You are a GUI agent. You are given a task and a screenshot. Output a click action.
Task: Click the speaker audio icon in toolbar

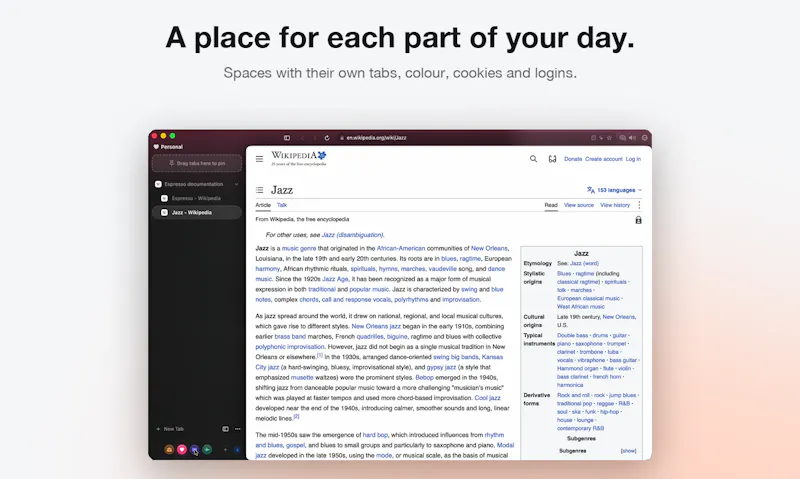633,138
